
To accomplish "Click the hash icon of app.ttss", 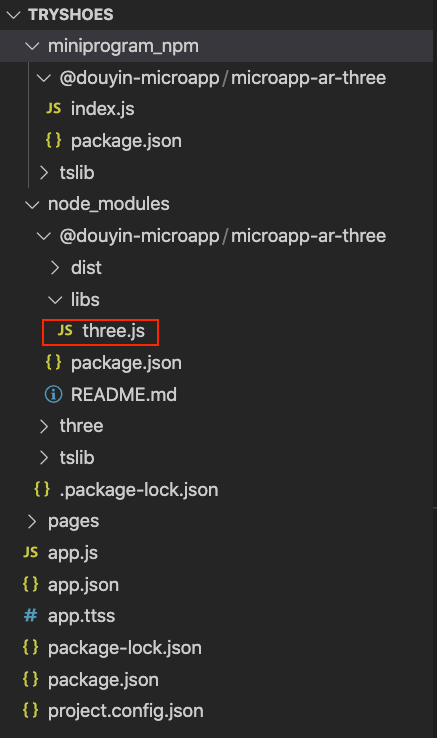I will (31, 615).
